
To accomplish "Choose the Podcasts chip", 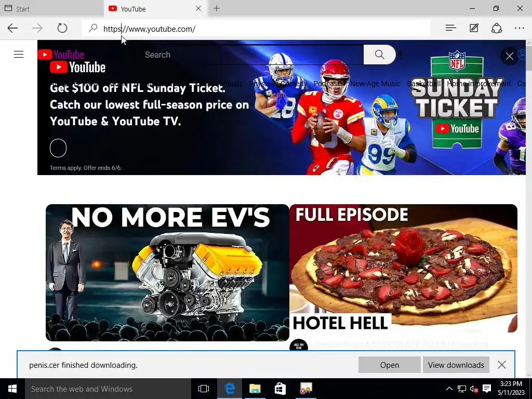I will (328, 84).
